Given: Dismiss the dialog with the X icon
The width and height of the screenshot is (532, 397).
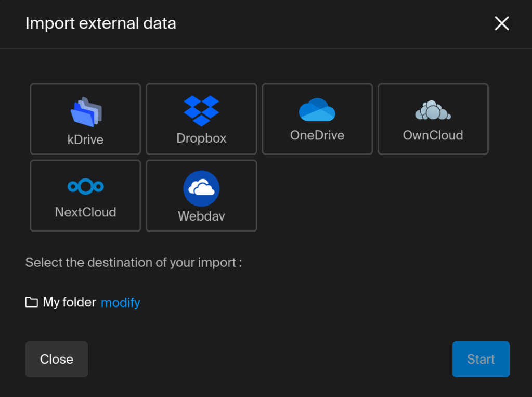Looking at the screenshot, I should tap(501, 23).
